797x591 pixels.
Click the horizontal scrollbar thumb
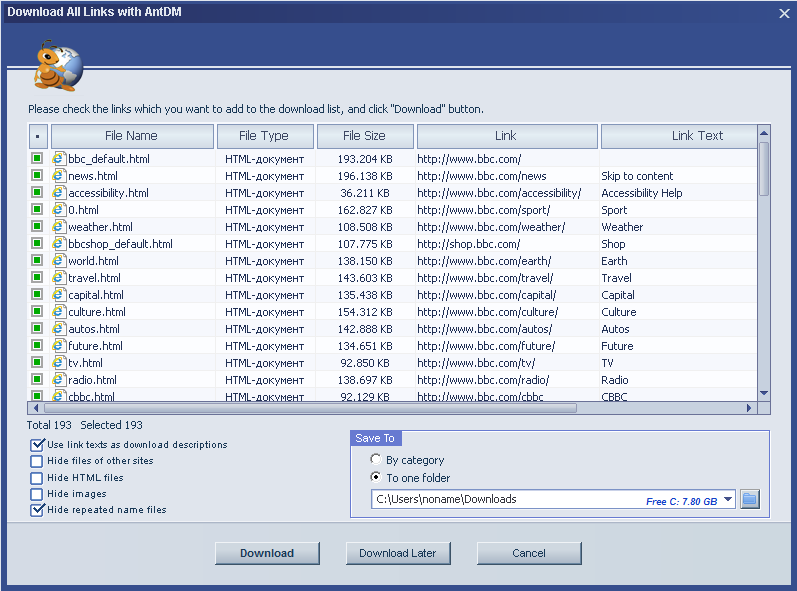point(310,408)
